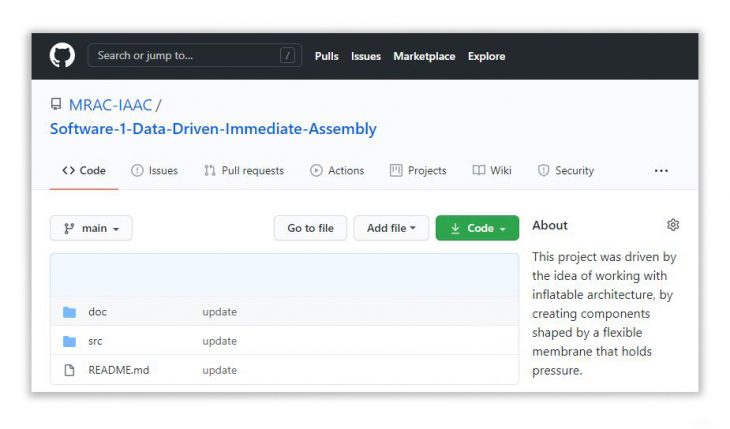The width and height of the screenshot is (730, 429).
Task: Click the doc folder icon
Action: tap(69, 312)
